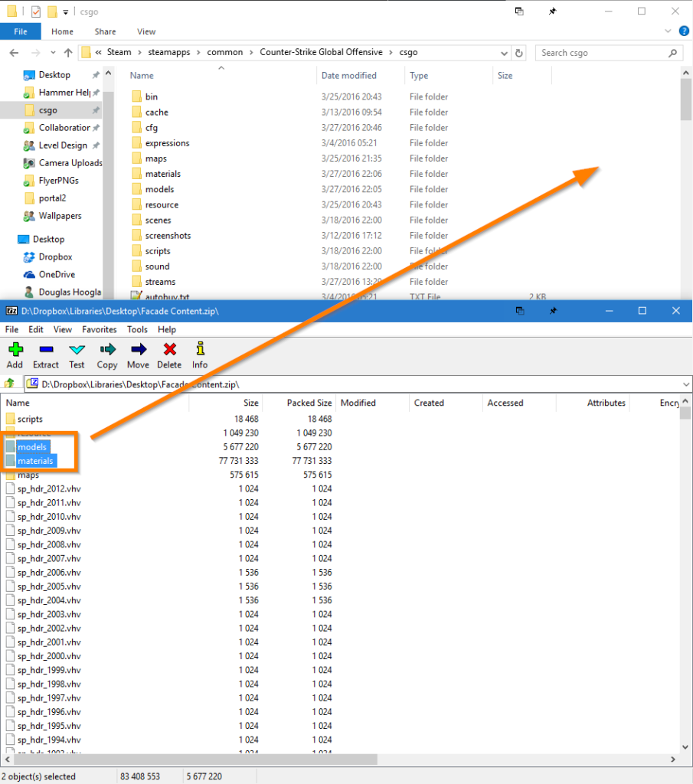
Task: Switch to the View ribbon tab
Action: tap(146, 31)
